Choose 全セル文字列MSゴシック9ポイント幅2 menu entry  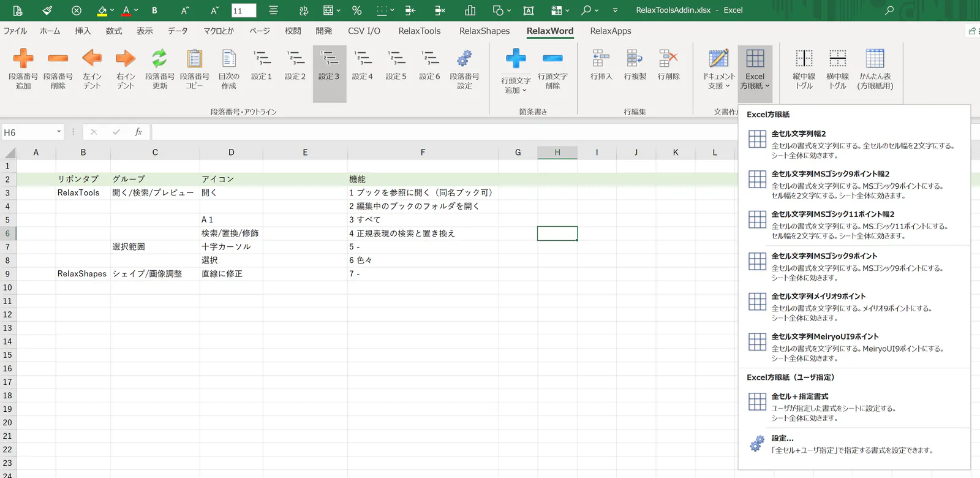pyautogui.click(x=854, y=184)
